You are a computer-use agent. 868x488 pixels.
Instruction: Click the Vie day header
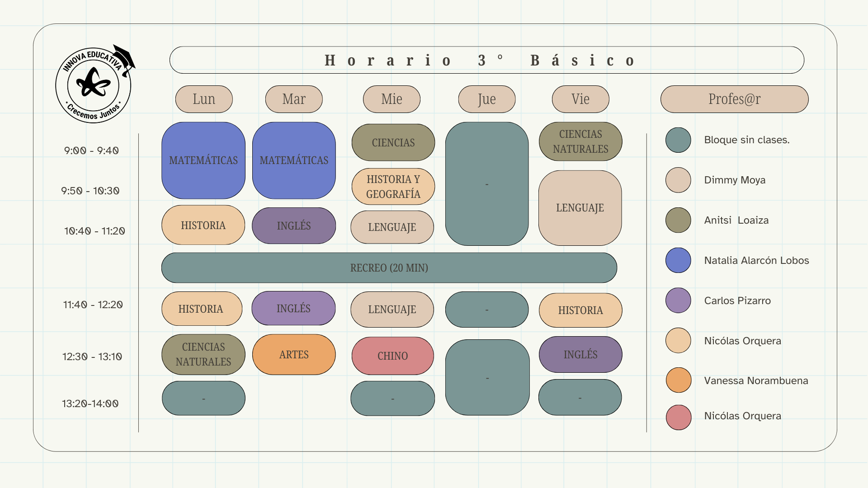(580, 99)
